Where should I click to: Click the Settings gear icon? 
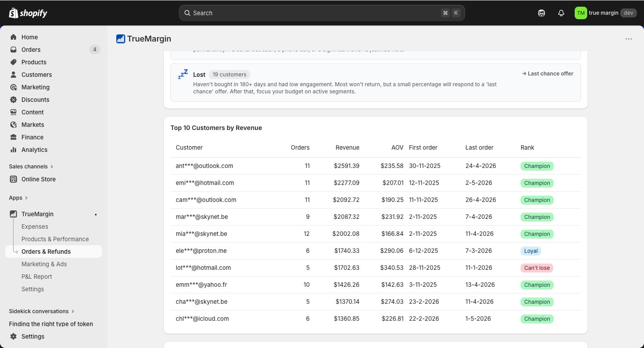(13, 336)
